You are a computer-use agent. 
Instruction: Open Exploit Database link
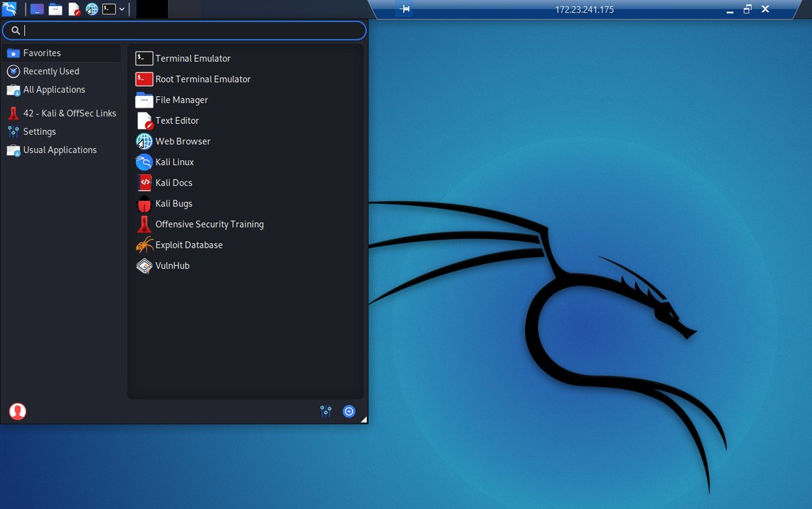click(x=189, y=245)
